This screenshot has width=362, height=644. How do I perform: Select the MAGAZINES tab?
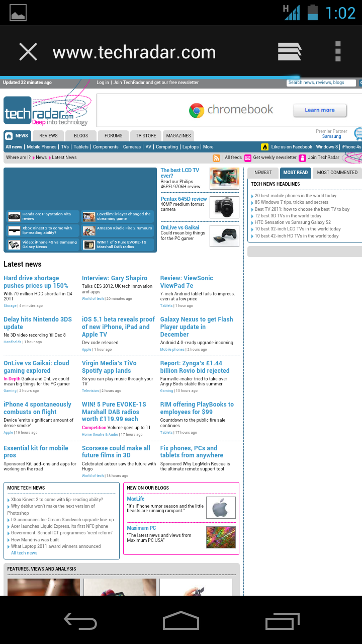pos(178,136)
